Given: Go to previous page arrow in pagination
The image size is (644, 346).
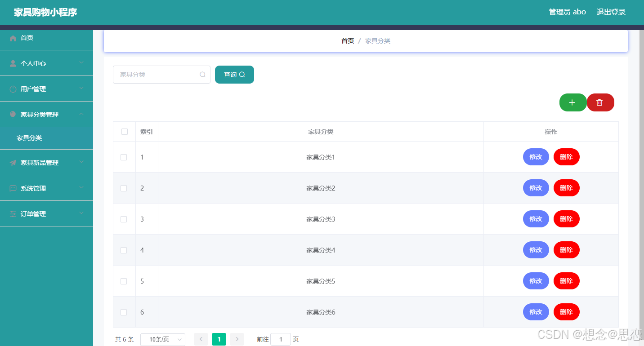Looking at the screenshot, I should click(x=201, y=339).
